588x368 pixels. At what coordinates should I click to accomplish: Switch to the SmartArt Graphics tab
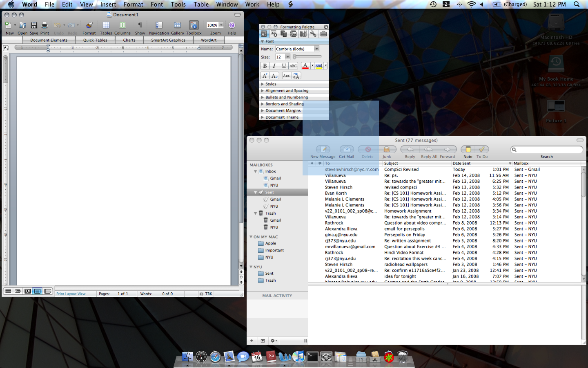click(168, 40)
